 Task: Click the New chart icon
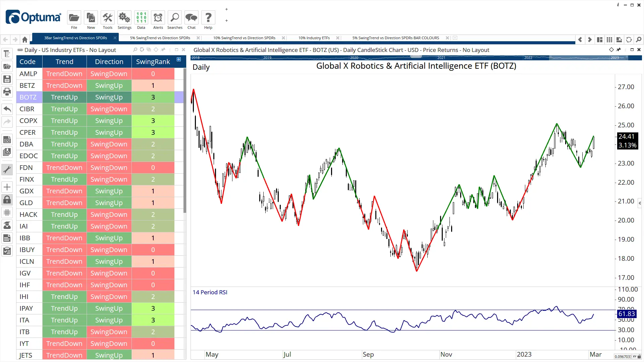(x=91, y=18)
